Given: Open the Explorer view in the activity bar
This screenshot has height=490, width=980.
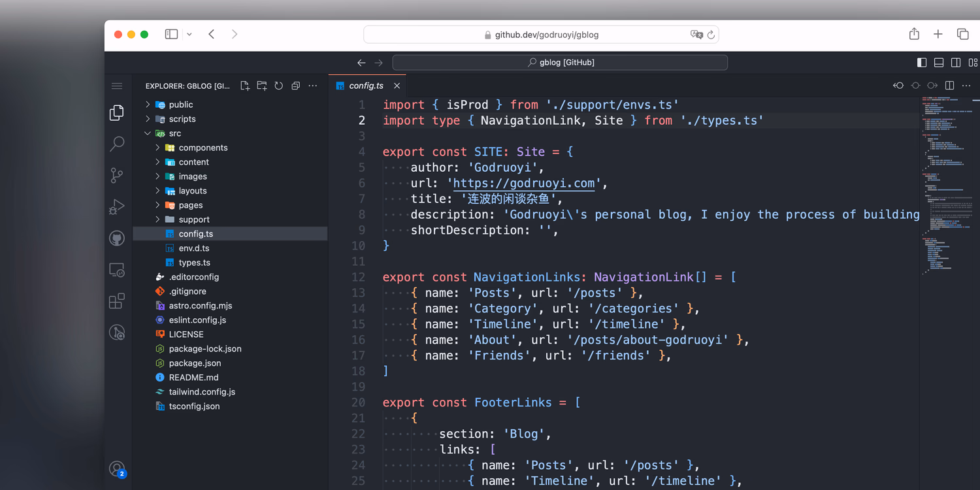Looking at the screenshot, I should coord(117,112).
